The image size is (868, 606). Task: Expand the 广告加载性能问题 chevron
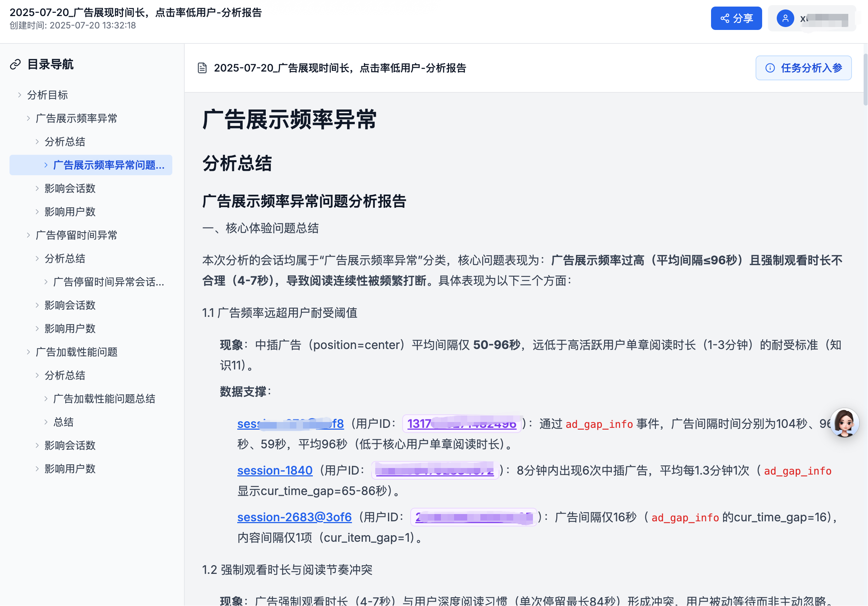(28, 352)
